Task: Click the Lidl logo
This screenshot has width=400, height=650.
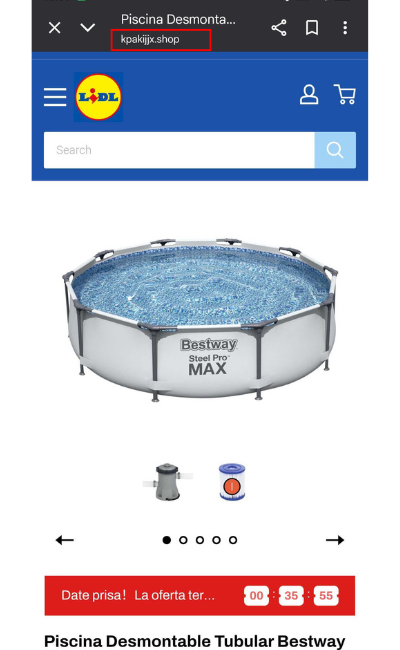Action: point(98,97)
